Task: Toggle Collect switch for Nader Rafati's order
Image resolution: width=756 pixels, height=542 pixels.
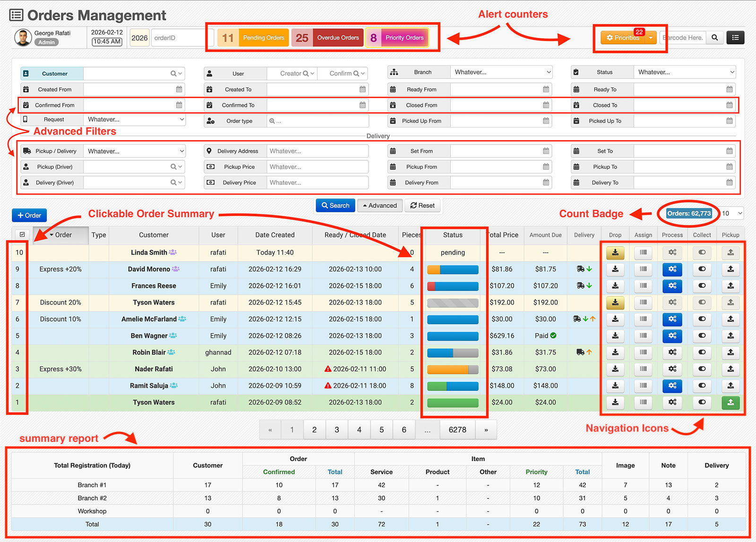Action: click(x=702, y=369)
